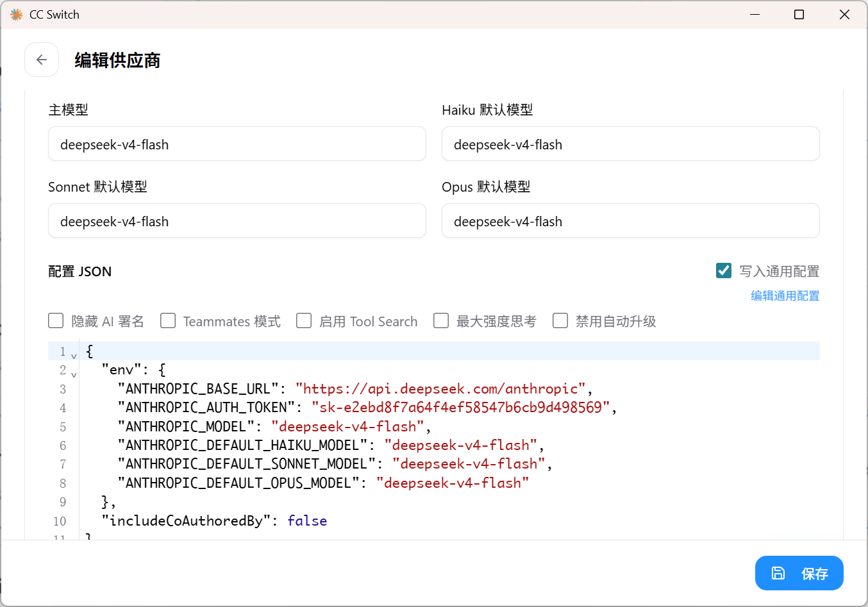Open the 编辑通用配置 link

[x=785, y=295]
